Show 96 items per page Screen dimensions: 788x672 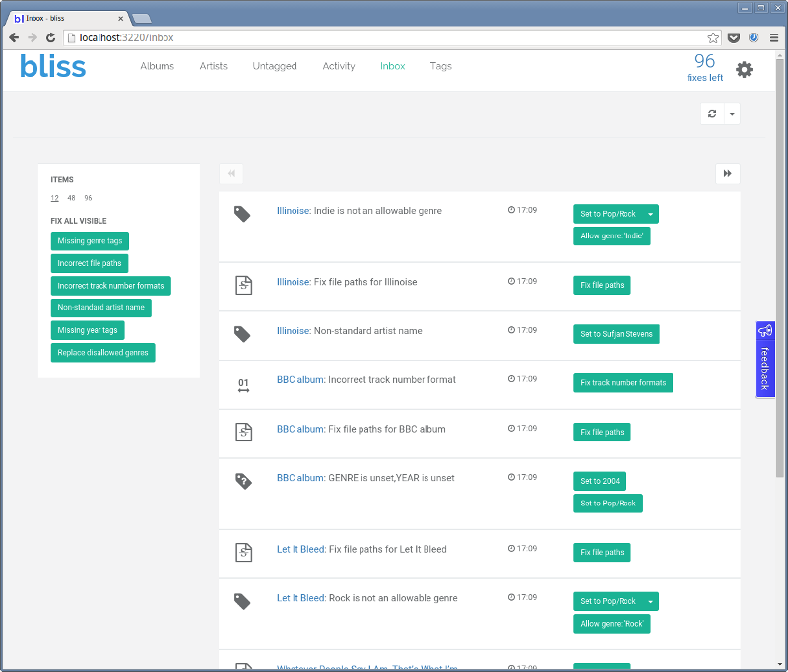pos(88,198)
